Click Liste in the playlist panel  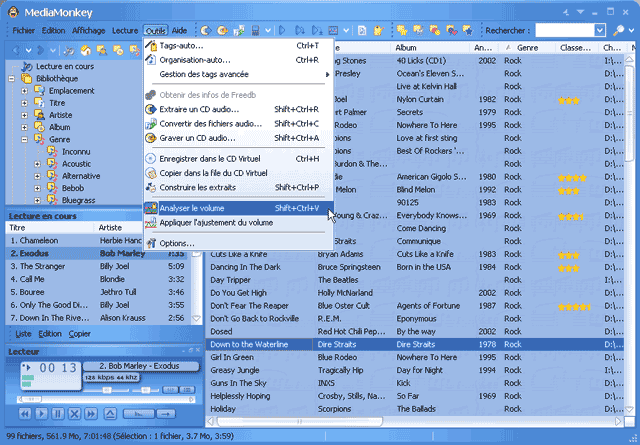pos(24,333)
